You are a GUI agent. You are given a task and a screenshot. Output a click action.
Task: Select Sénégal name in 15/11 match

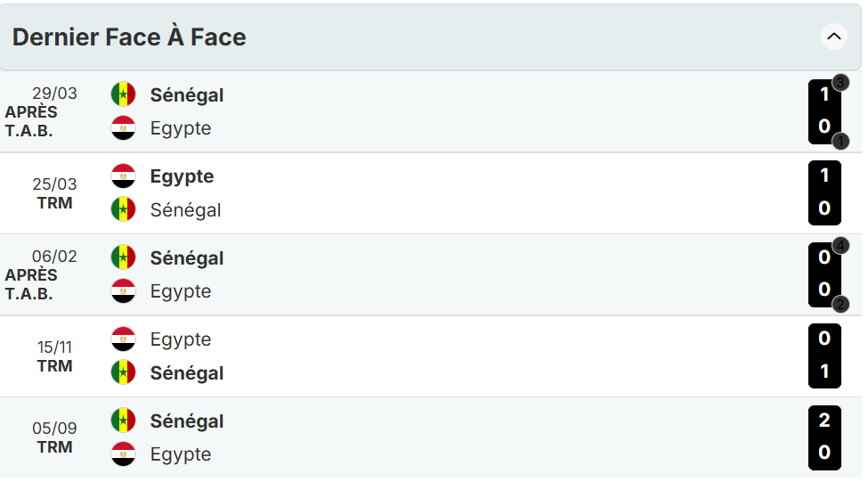tap(187, 373)
